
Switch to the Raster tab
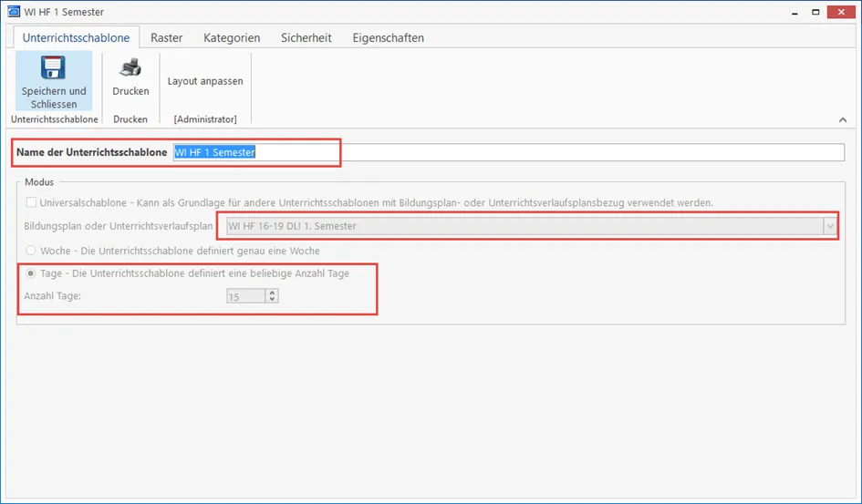167,38
